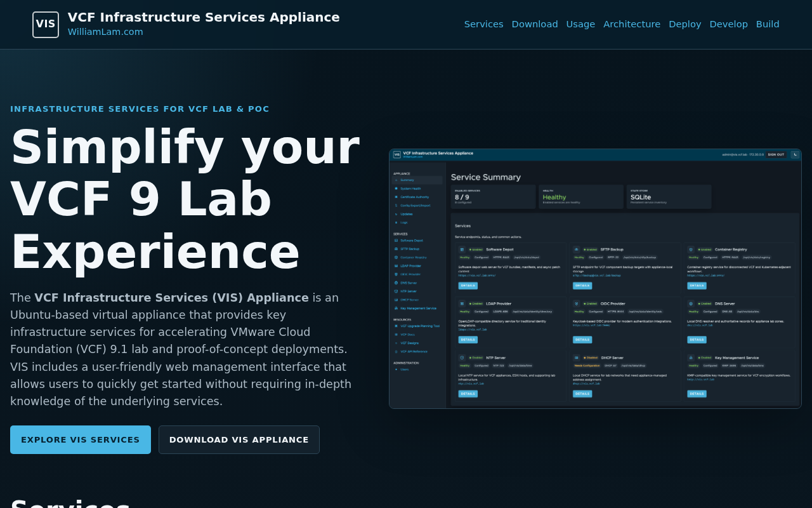The width and height of the screenshot is (812, 508).
Task: Open the Download nav link
Action: pyautogui.click(x=535, y=24)
